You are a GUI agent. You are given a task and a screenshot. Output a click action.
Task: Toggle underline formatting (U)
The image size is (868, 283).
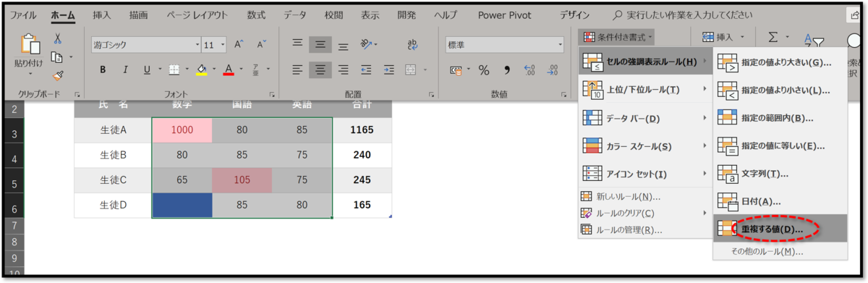(x=147, y=70)
